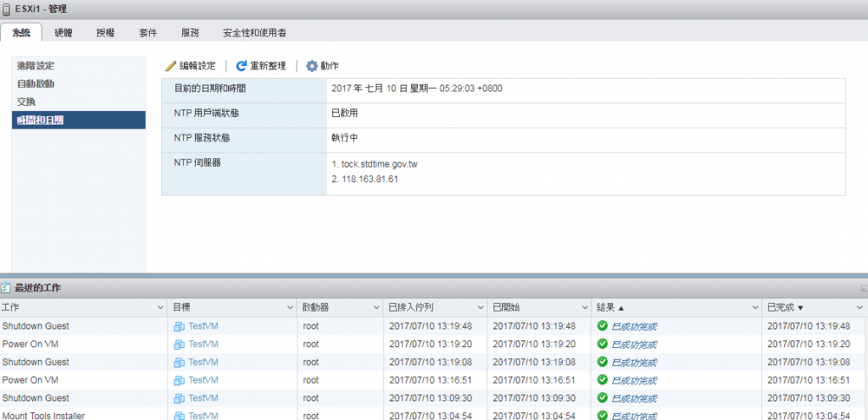Click the 目前的日期和時間 label cell
The height and width of the screenshot is (420, 868).
(244, 91)
